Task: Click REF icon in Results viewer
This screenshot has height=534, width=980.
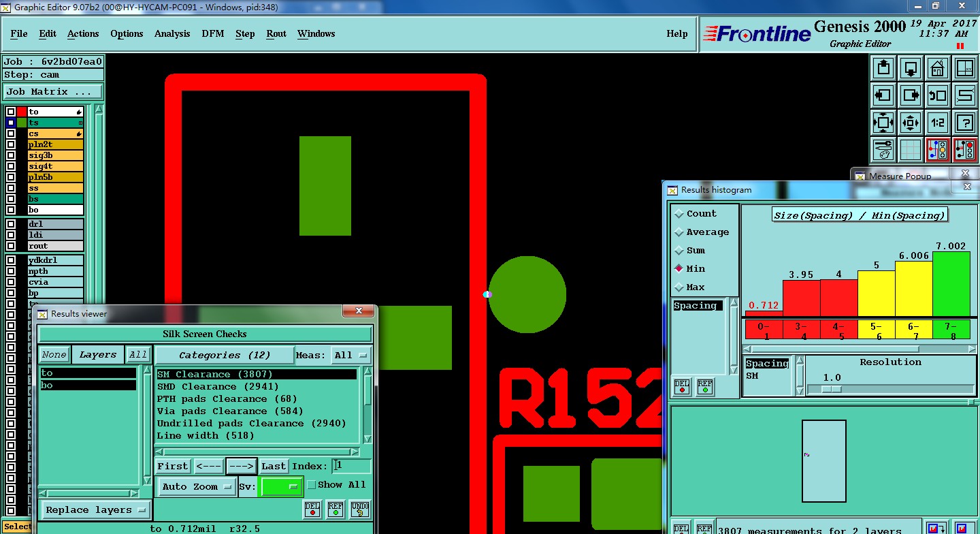Action: click(336, 509)
